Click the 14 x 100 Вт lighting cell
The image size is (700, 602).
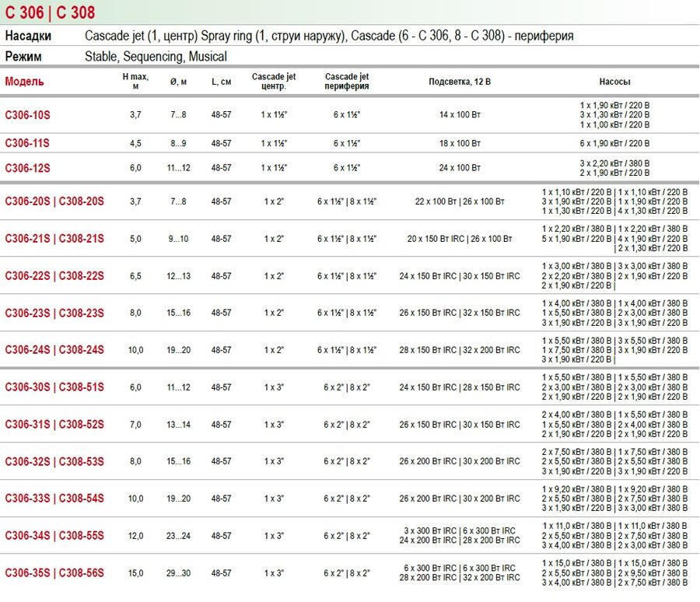[460, 114]
